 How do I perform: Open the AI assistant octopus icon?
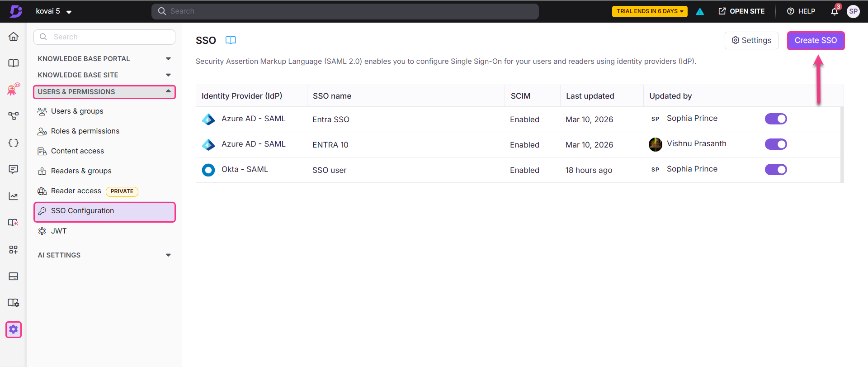tap(14, 89)
